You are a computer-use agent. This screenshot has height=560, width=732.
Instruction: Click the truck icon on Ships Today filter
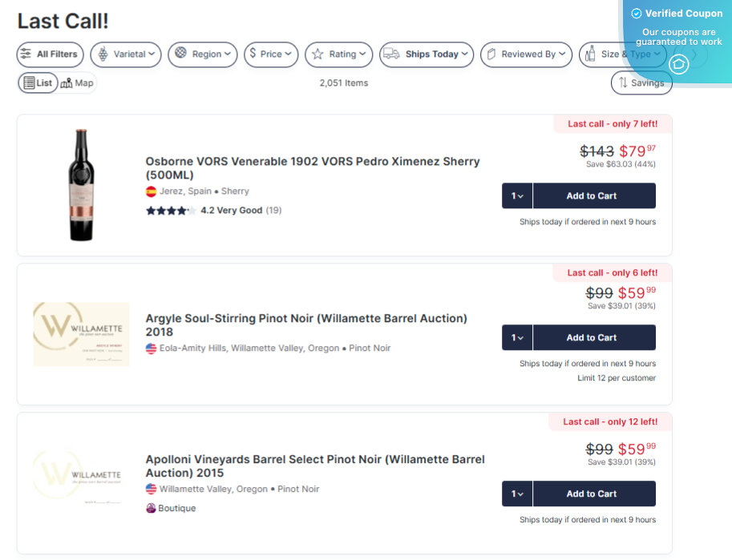pos(390,54)
